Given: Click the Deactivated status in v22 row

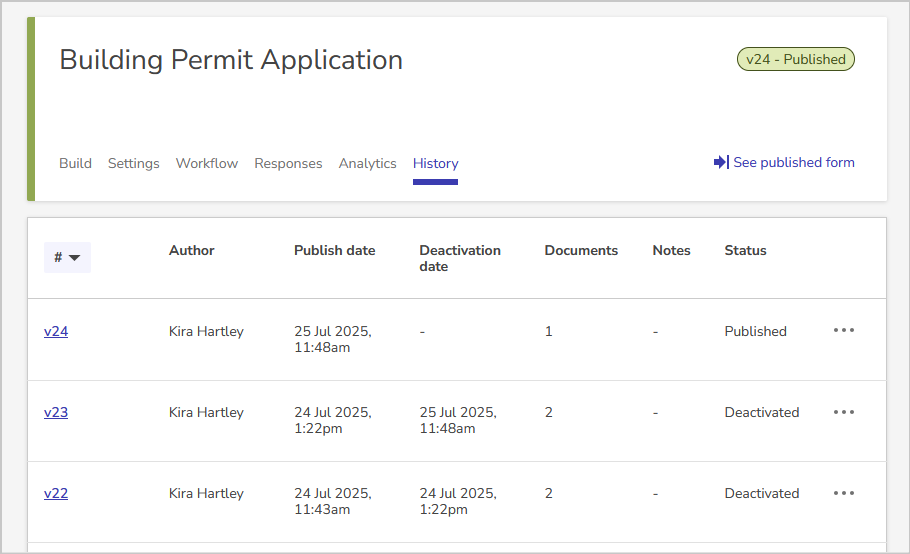Looking at the screenshot, I should click(761, 494).
